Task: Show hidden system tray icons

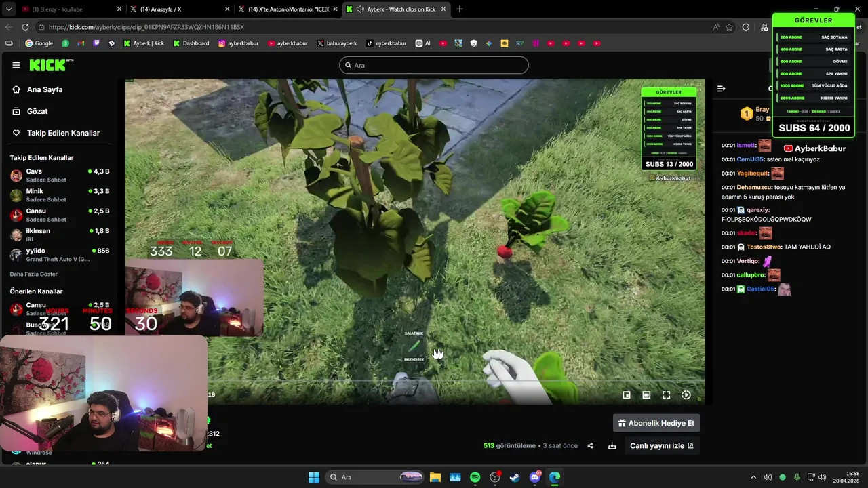Action: [753, 477]
